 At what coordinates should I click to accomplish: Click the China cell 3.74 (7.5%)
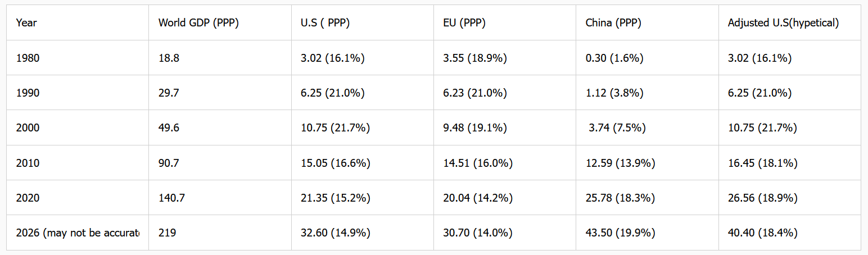pyautogui.click(x=647, y=128)
